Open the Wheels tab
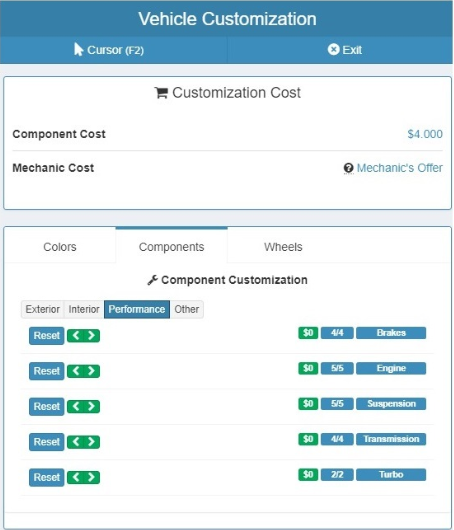 click(x=283, y=247)
